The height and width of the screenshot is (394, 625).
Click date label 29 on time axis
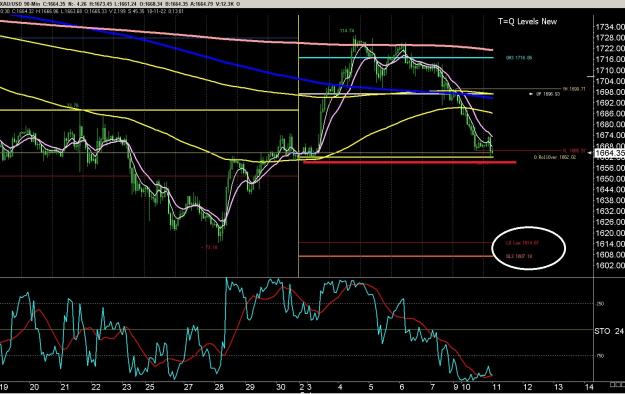pos(250,387)
